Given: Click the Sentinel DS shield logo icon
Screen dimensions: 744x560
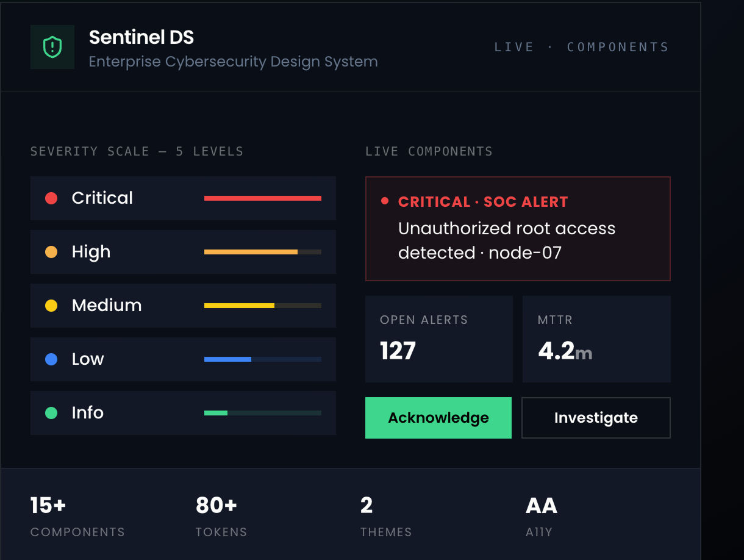Looking at the screenshot, I should point(52,47).
